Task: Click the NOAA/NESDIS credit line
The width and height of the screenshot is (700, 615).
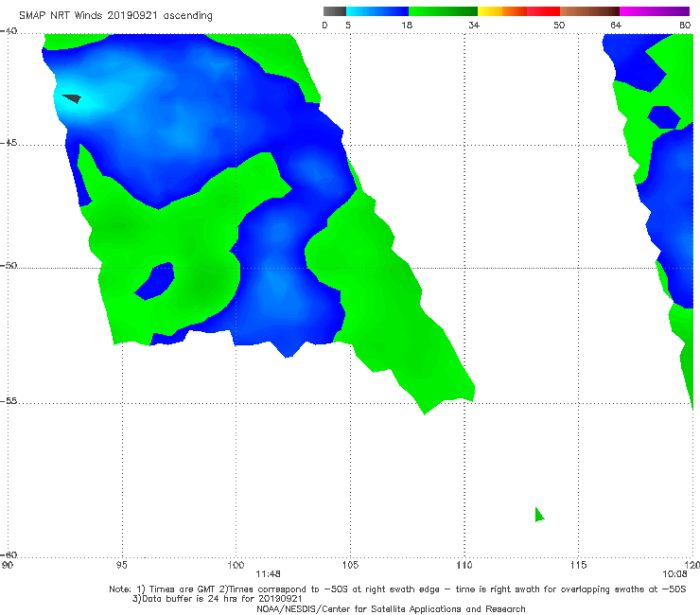Action: pyautogui.click(x=391, y=609)
